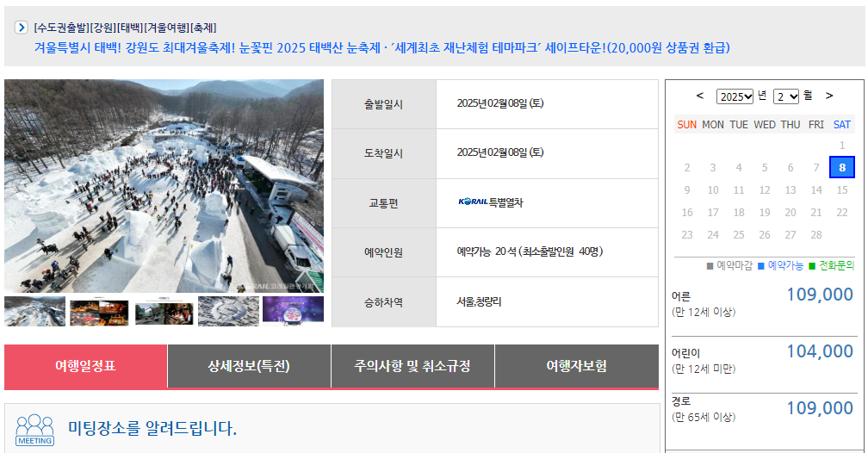Select second thumbnail with night scenes
Image resolution: width=868 pixels, height=453 pixels.
click(x=99, y=311)
